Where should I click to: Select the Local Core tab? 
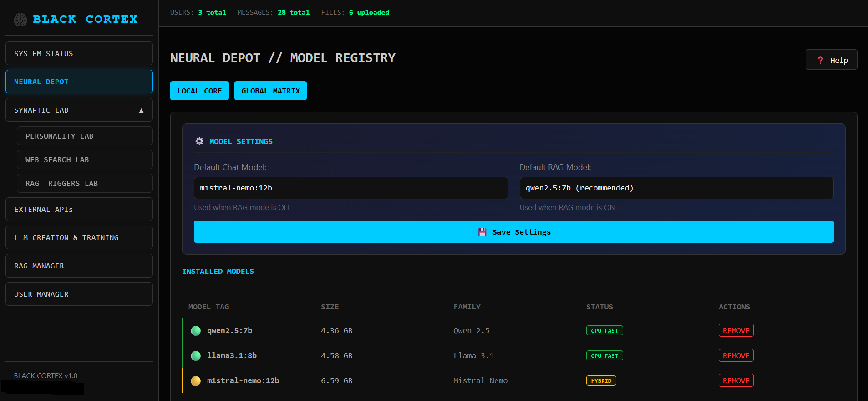point(199,91)
